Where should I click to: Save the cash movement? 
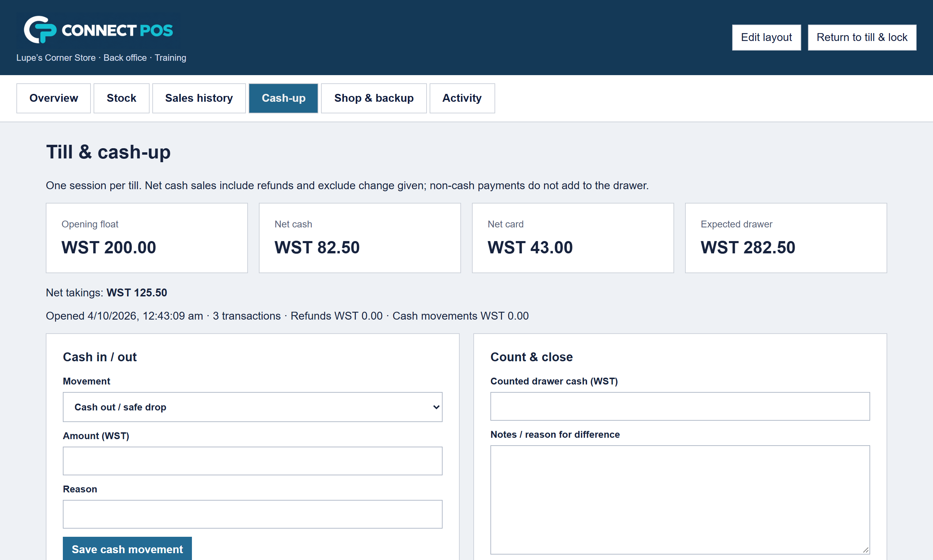pyautogui.click(x=127, y=549)
